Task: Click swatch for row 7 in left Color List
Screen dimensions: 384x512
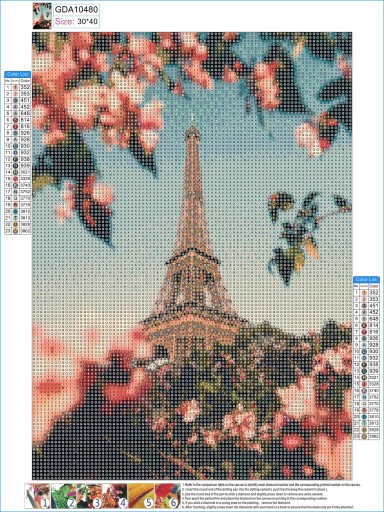Action: pyautogui.click(x=15, y=126)
